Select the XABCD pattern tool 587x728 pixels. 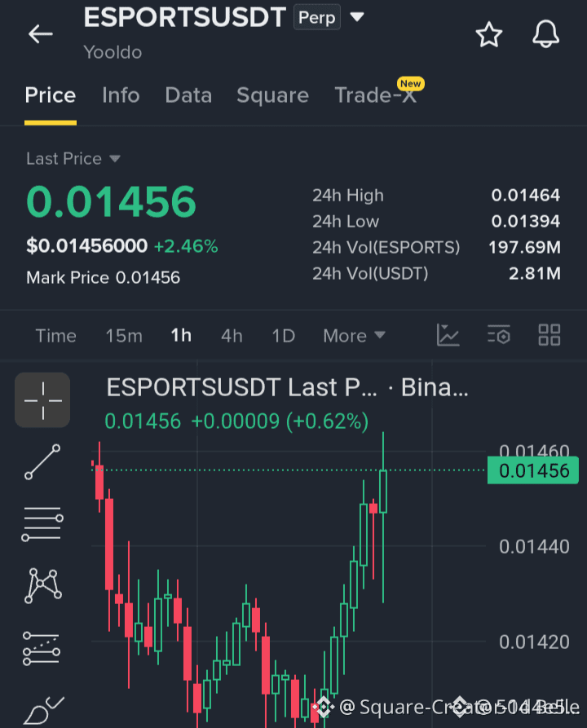tap(42, 586)
